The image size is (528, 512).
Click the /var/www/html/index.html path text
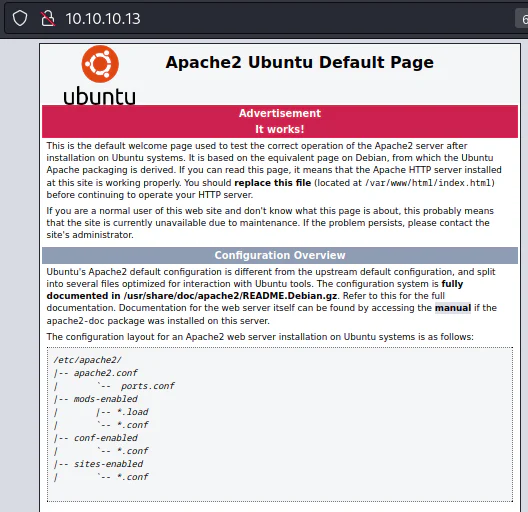428,183
